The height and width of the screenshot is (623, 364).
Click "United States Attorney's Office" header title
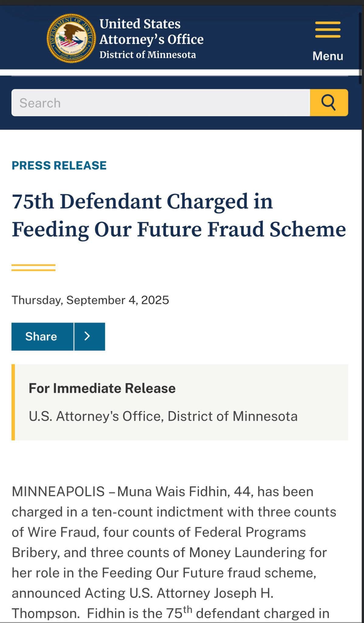click(x=151, y=32)
